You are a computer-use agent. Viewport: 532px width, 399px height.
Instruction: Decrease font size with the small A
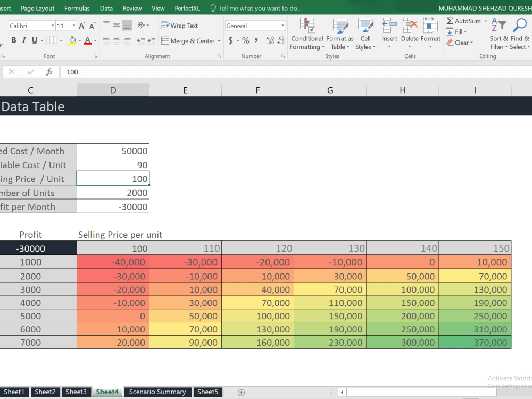coord(92,26)
